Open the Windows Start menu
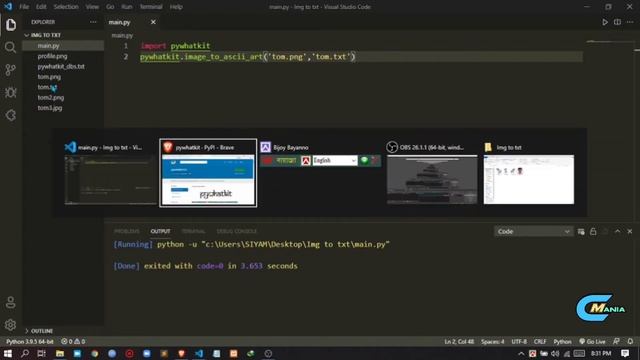The width and height of the screenshot is (640, 360). tap(7, 353)
